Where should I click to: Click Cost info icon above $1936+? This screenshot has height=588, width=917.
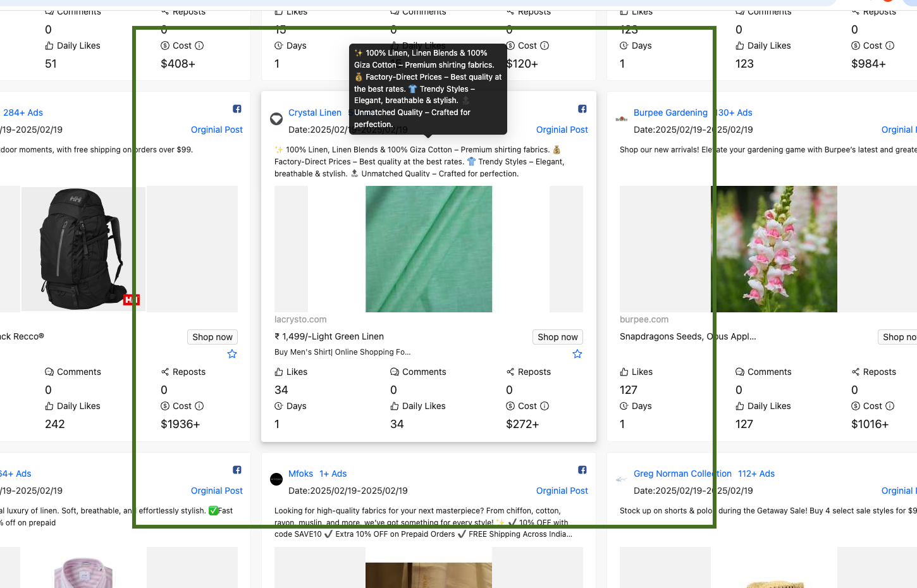[x=199, y=406]
